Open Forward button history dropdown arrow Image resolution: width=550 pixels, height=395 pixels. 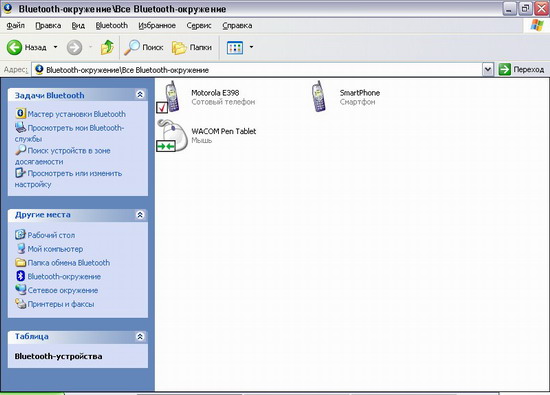pos(90,47)
